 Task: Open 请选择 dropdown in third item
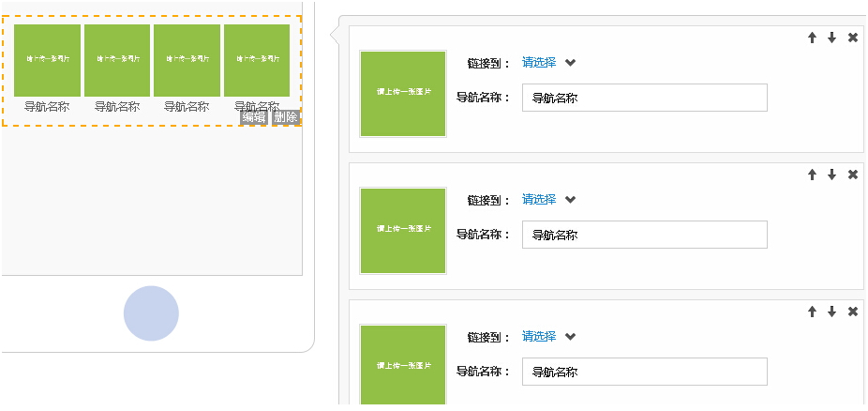coord(548,337)
